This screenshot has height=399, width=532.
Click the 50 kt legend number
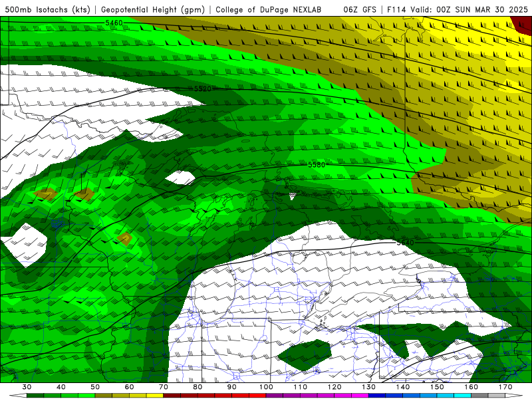95,387
